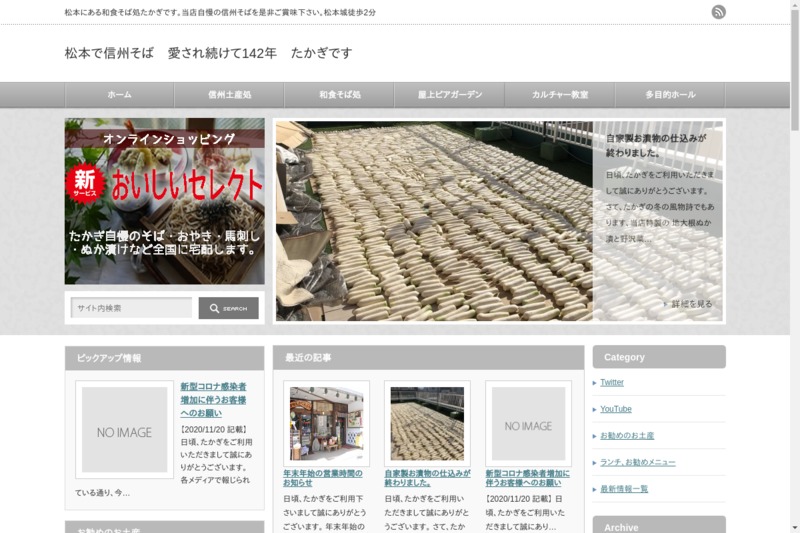
Task: Open the ホーム menu item
Action: point(119,95)
